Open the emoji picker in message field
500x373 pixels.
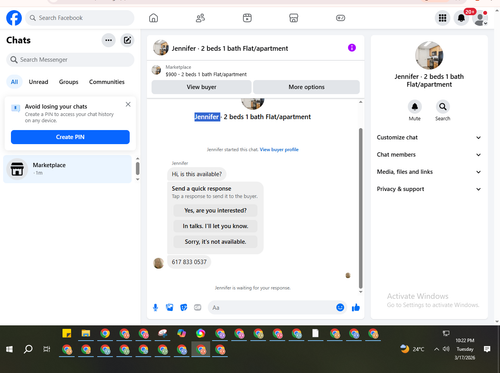(340, 307)
